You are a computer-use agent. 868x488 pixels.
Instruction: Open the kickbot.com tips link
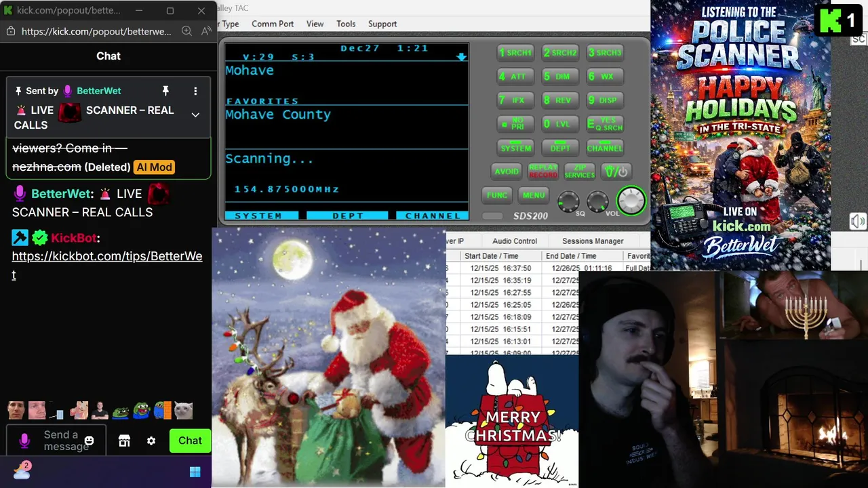click(107, 265)
